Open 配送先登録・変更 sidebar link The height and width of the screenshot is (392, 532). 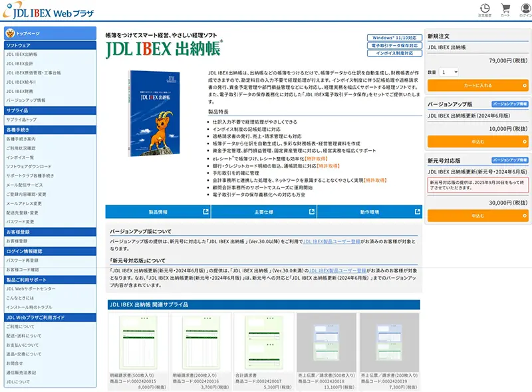[x=22, y=213]
